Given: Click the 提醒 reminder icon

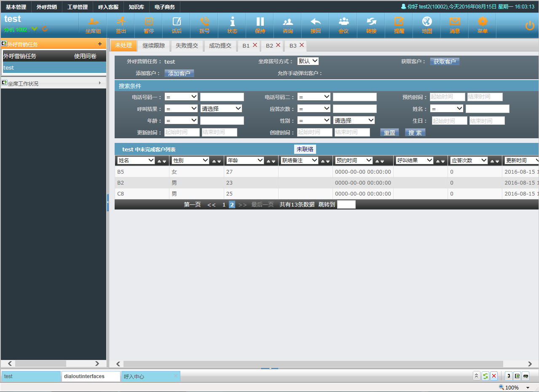Looking at the screenshot, I should click(399, 22).
